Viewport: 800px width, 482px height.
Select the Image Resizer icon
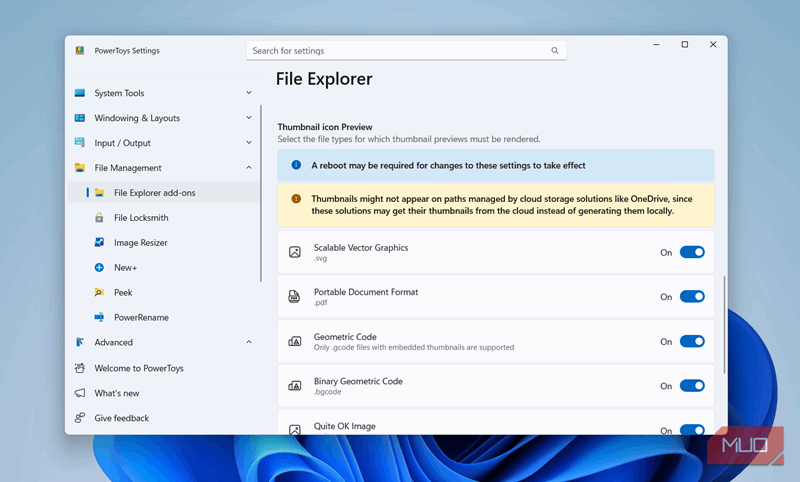(x=99, y=243)
